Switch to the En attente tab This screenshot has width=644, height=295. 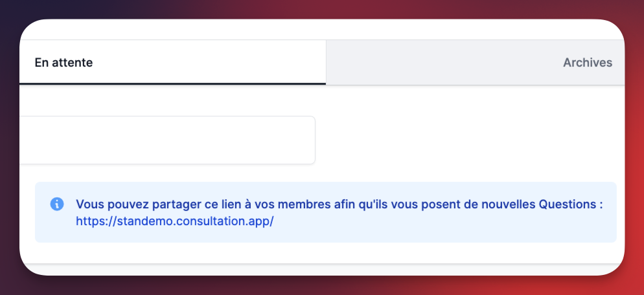pos(63,63)
